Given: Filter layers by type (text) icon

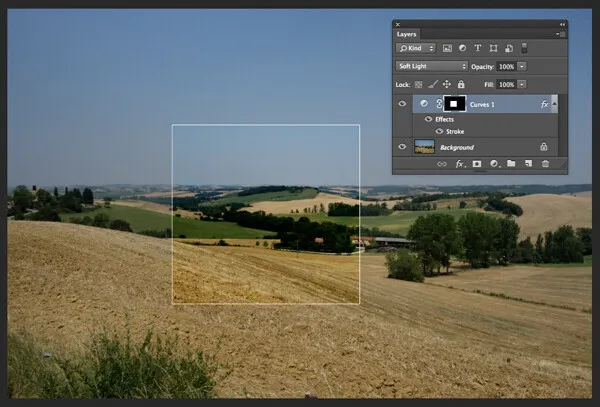Looking at the screenshot, I should tap(478, 48).
